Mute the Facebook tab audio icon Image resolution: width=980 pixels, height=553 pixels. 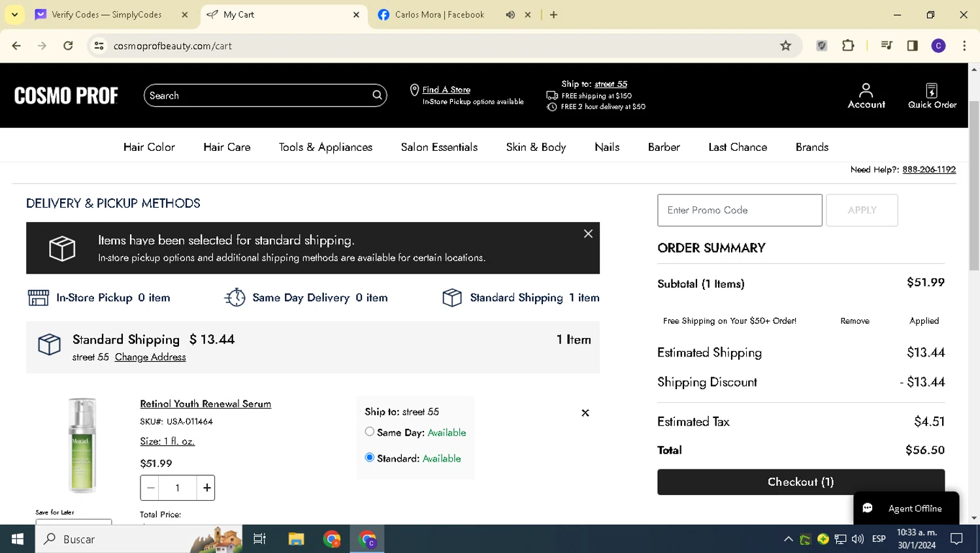click(x=510, y=14)
